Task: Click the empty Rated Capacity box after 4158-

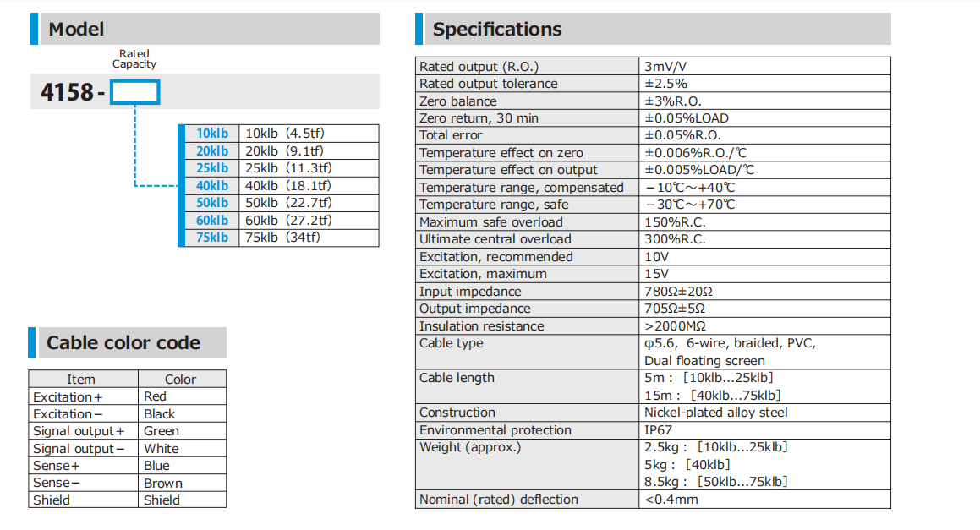Action: coord(135,92)
